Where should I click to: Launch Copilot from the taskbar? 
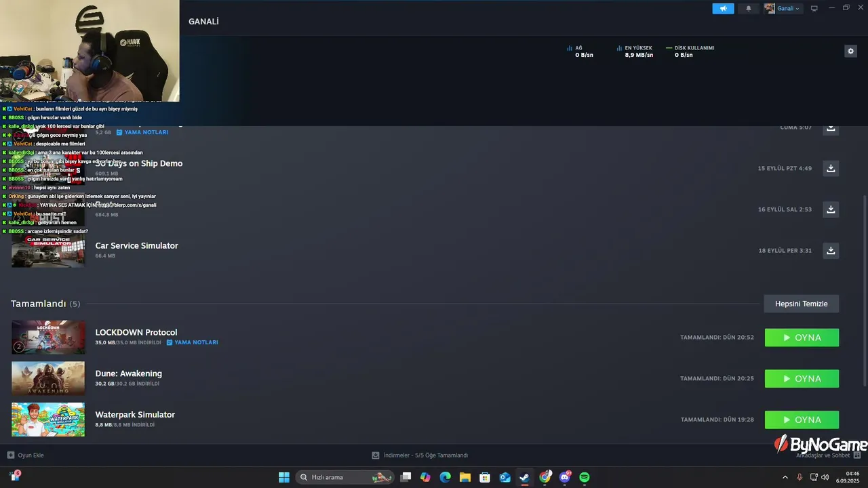coord(425,477)
